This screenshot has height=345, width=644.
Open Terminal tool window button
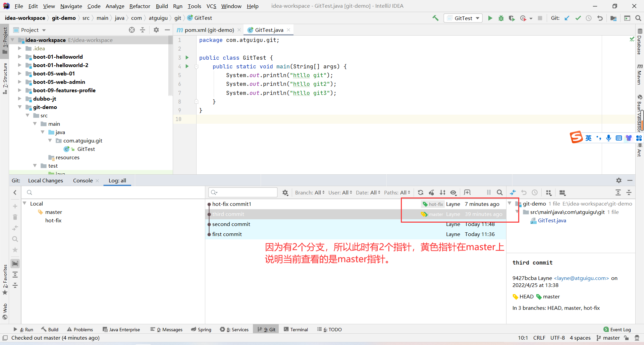pos(296,330)
